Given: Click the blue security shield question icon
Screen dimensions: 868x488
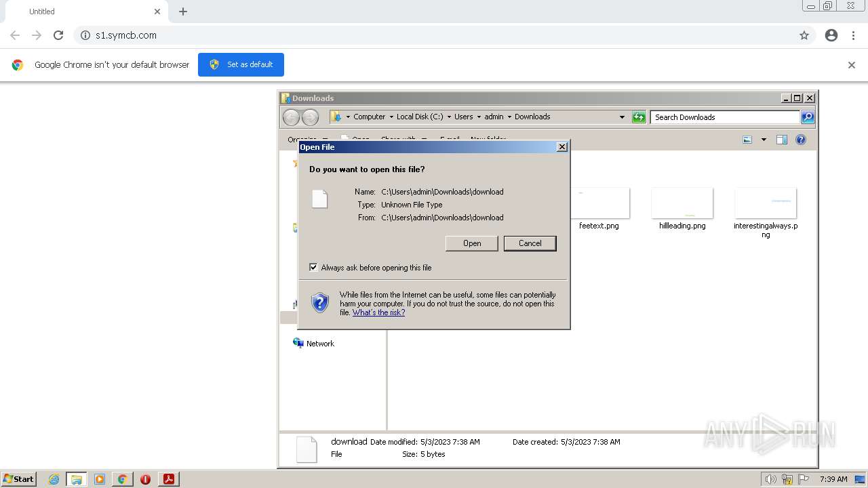Looking at the screenshot, I should [320, 302].
